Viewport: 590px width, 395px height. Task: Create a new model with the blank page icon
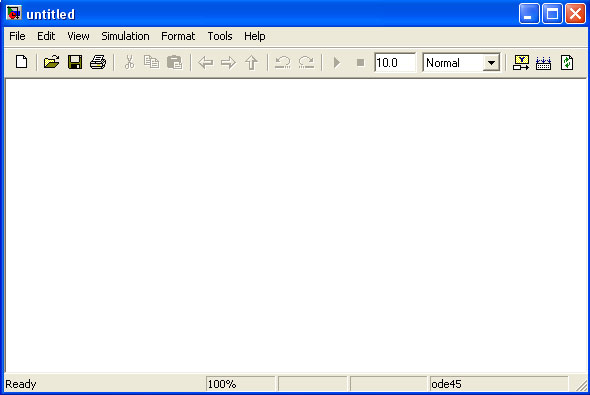(x=21, y=62)
